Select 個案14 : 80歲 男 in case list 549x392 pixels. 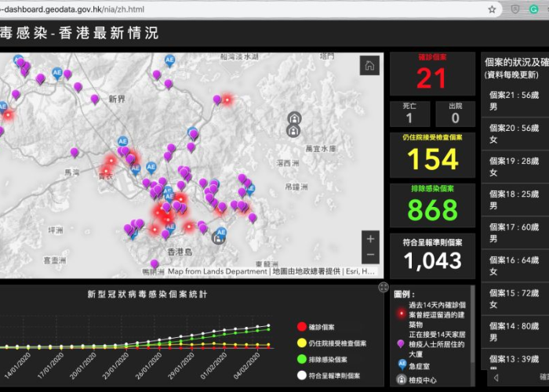pos(515,332)
